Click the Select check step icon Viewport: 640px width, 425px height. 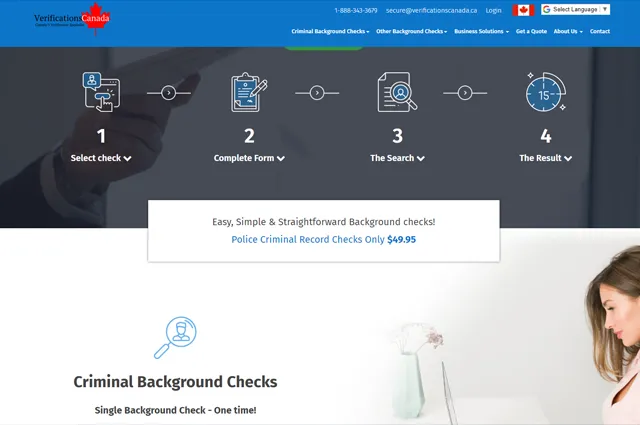point(101,92)
